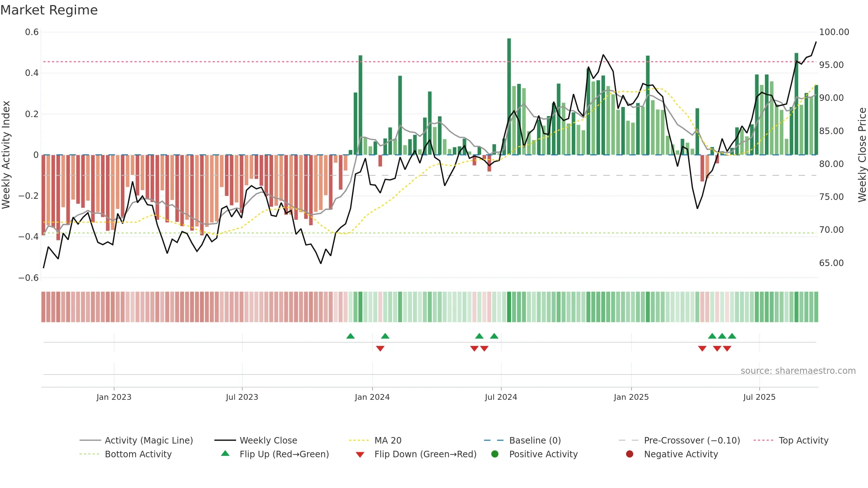This screenshot has height=488, width=868.
Task: Toggle the Pre-Crossover (−0.10) legend entry
Action: tap(679, 440)
